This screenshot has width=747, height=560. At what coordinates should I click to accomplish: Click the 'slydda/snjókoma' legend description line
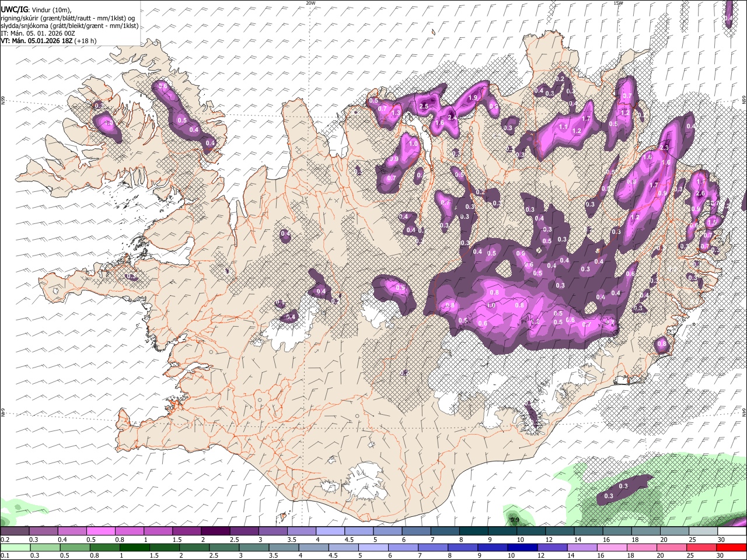click(x=69, y=26)
